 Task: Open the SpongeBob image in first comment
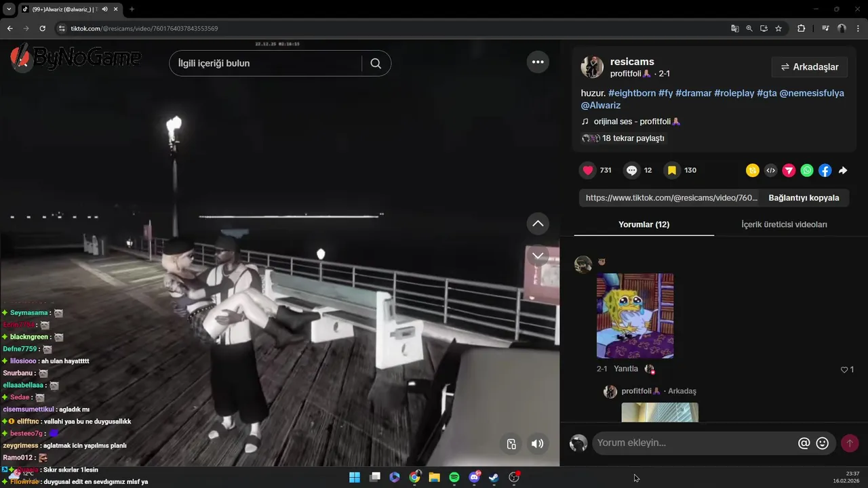(635, 316)
